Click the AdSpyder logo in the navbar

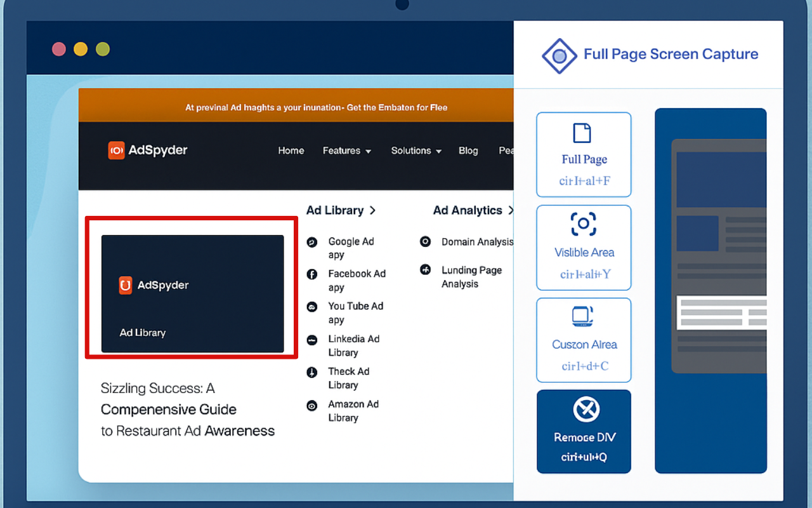147,150
